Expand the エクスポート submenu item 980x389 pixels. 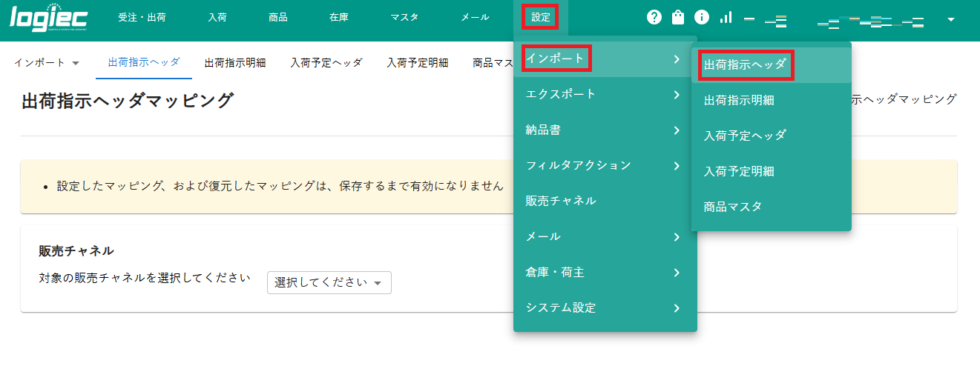tap(605, 94)
